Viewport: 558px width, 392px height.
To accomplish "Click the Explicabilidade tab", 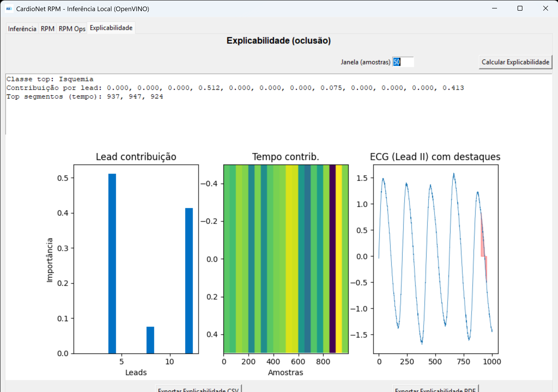I will coord(111,28).
